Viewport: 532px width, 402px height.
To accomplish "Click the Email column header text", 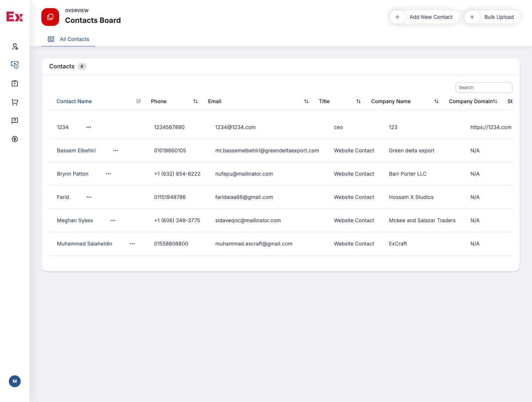I will [215, 101].
